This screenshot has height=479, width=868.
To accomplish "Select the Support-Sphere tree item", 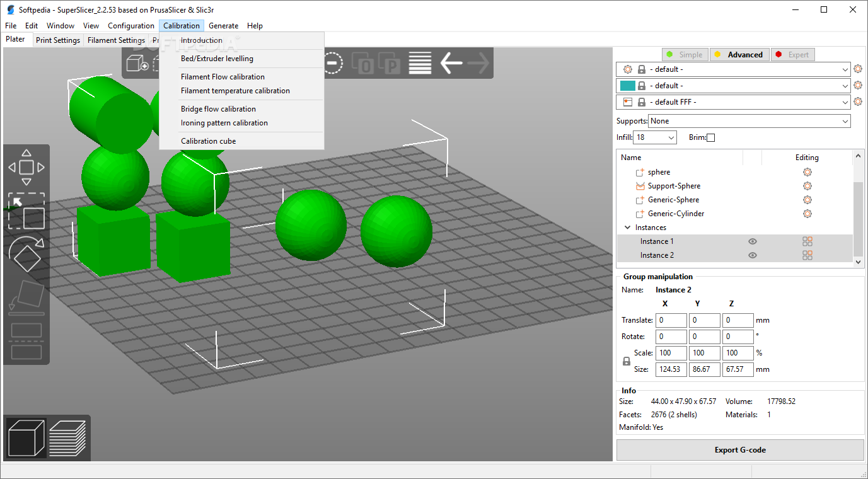I will click(674, 186).
